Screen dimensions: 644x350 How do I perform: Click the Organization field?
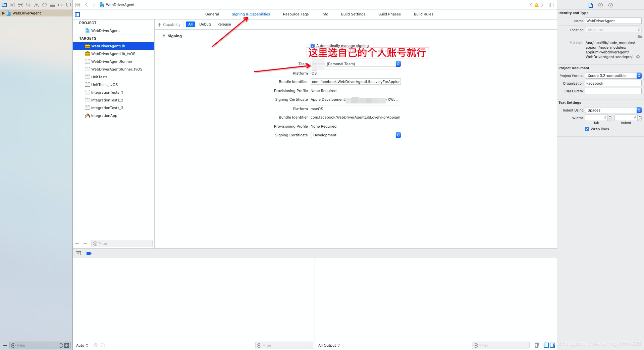pos(613,83)
